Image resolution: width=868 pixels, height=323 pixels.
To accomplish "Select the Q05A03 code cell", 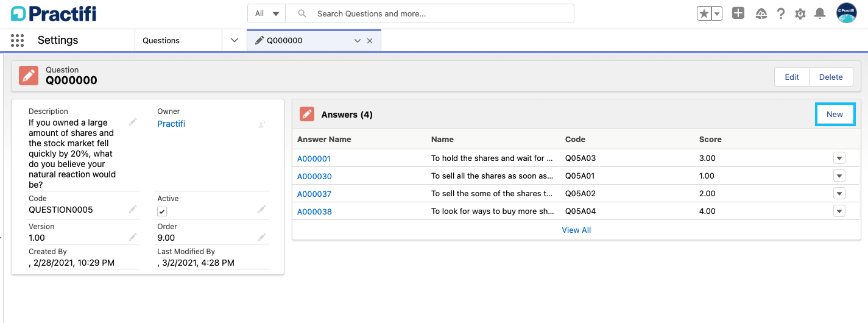I will click(580, 158).
